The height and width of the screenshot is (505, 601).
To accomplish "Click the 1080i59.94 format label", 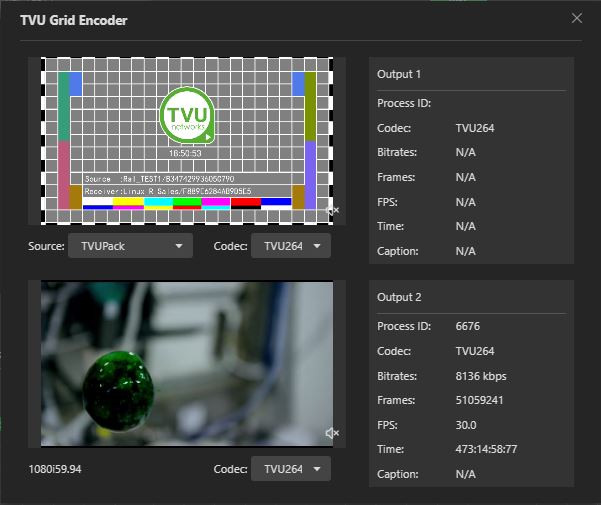I will click(55, 469).
